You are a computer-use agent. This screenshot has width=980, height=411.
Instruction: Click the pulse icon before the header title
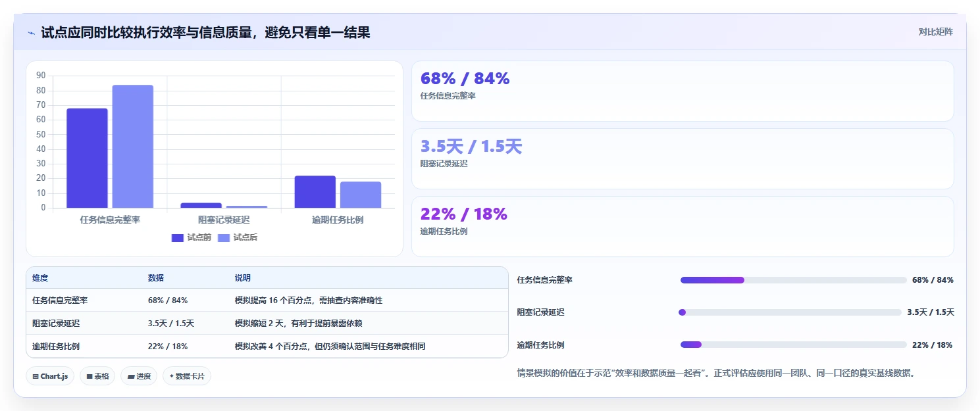coord(31,33)
